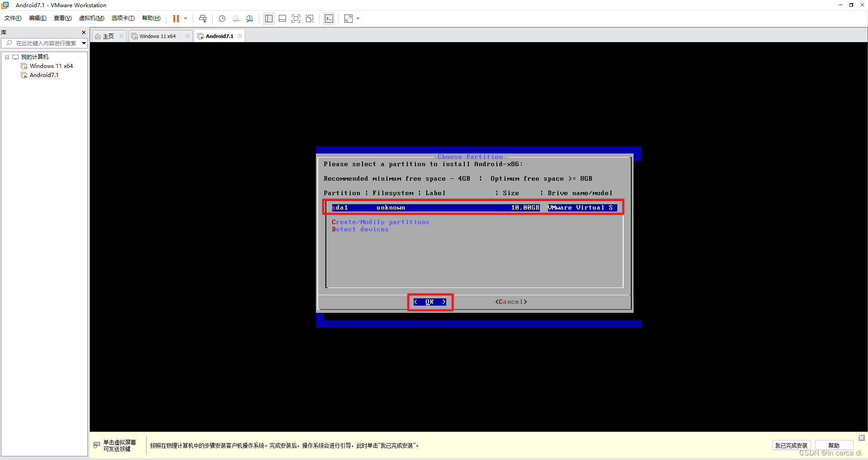The height and width of the screenshot is (460, 868).
Task: Click the Send Ctrl+Alt+Del toolbar icon
Action: coord(203,19)
